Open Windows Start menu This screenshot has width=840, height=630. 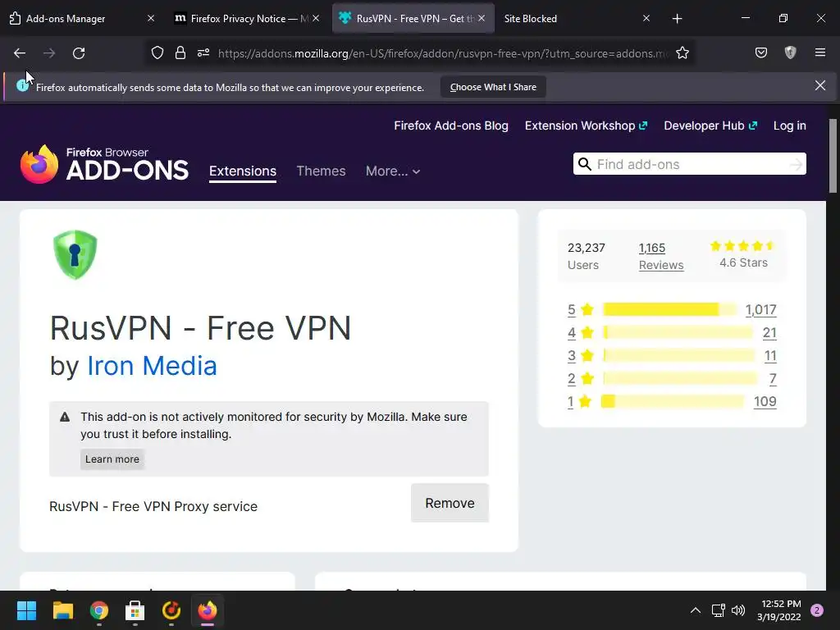26,610
